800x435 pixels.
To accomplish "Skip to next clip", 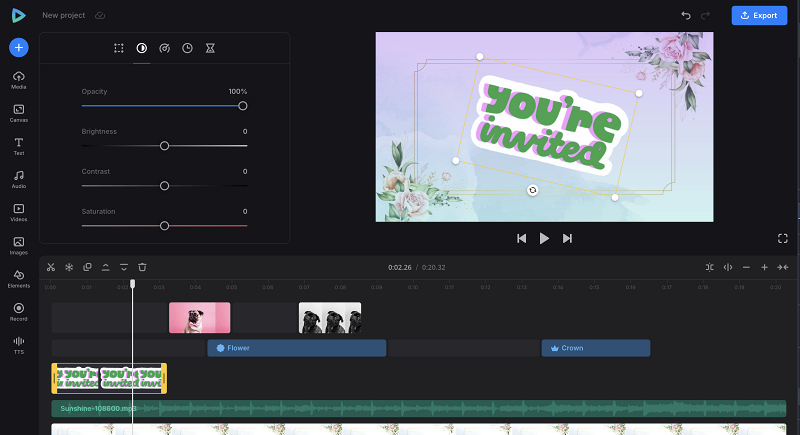I will click(x=567, y=238).
